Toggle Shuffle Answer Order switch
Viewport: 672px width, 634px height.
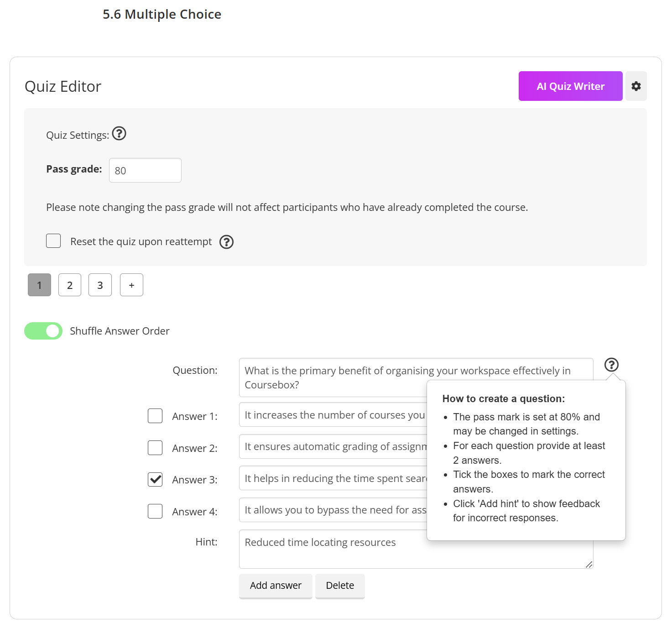(43, 331)
